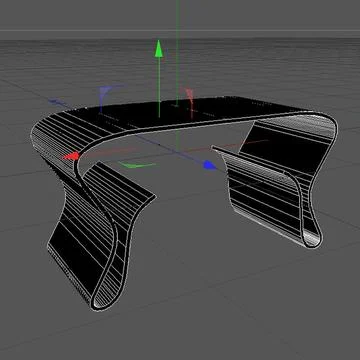Click the gizmo origin on the tabletop
This screenshot has width=360, height=360.
[x=159, y=117]
